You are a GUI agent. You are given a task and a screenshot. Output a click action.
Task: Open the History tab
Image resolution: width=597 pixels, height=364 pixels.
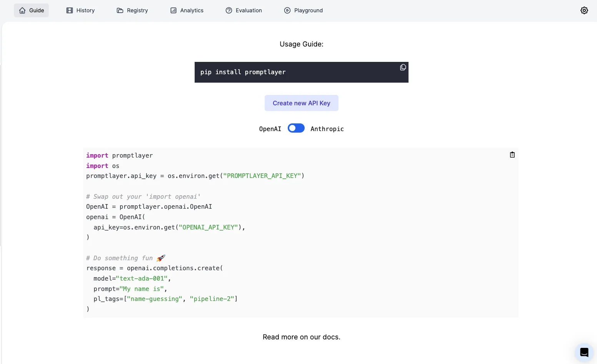[x=80, y=10]
